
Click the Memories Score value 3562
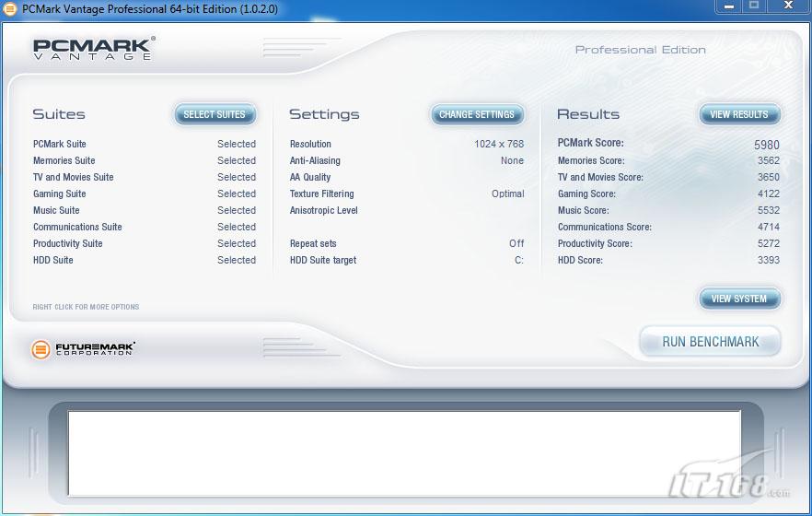coord(769,160)
